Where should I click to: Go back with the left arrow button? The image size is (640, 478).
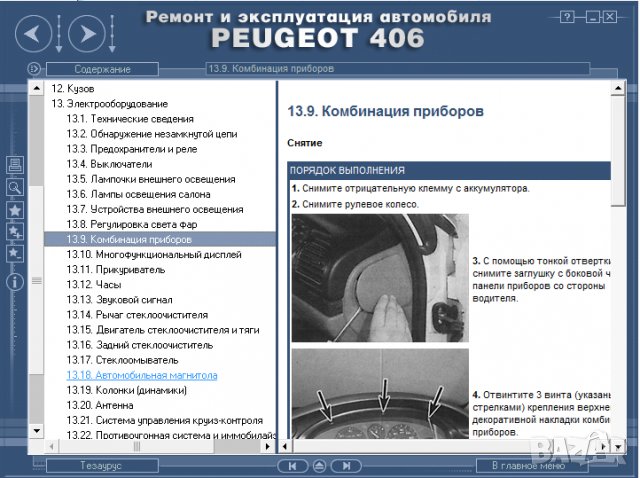(33, 33)
